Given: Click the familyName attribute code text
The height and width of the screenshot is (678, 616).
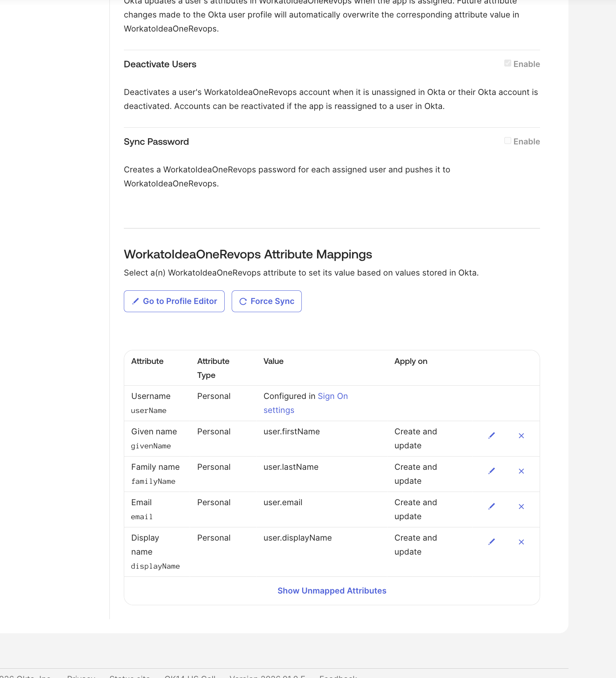Looking at the screenshot, I should pos(153,481).
